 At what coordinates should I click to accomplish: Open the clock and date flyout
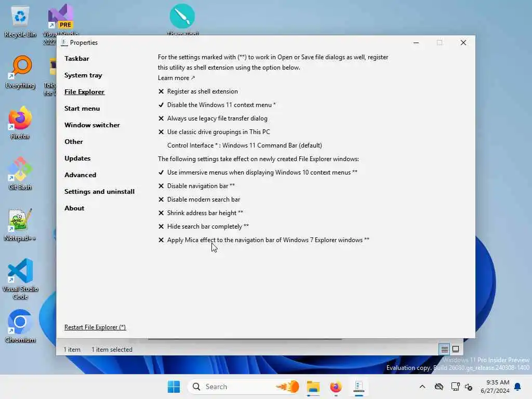[495, 387]
